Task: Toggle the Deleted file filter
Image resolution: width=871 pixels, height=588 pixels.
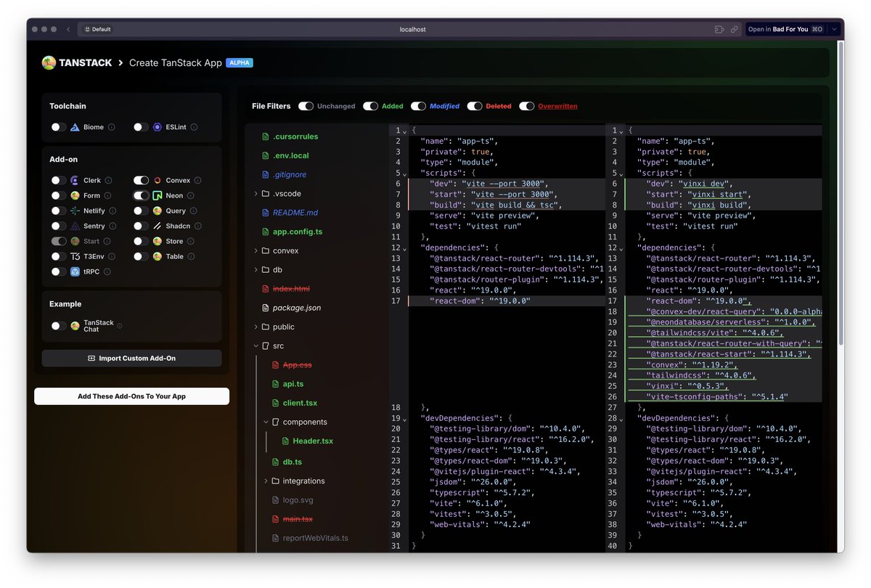Action: point(475,106)
